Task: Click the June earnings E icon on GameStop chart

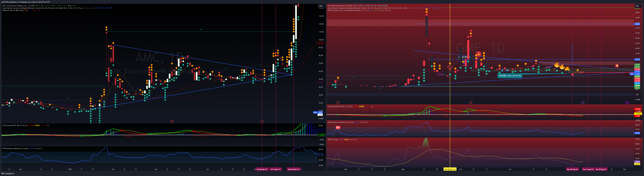Action: [471, 102]
